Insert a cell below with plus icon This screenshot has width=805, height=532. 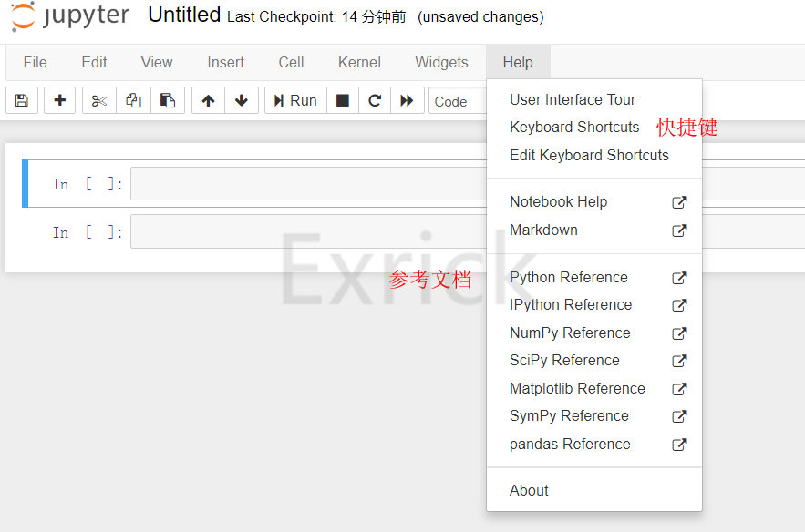point(59,100)
